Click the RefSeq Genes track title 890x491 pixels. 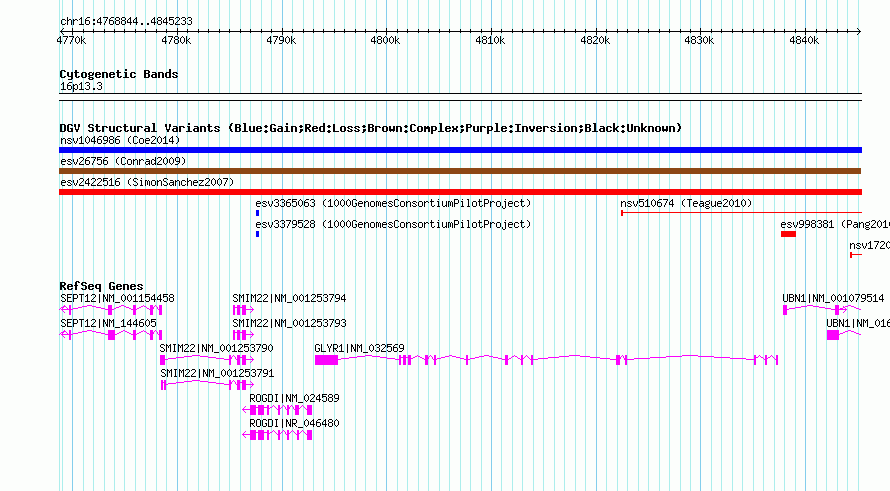point(101,286)
